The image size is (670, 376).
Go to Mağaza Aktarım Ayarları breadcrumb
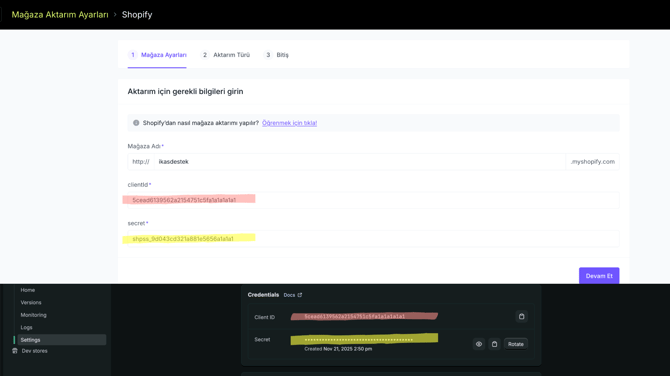60,15
